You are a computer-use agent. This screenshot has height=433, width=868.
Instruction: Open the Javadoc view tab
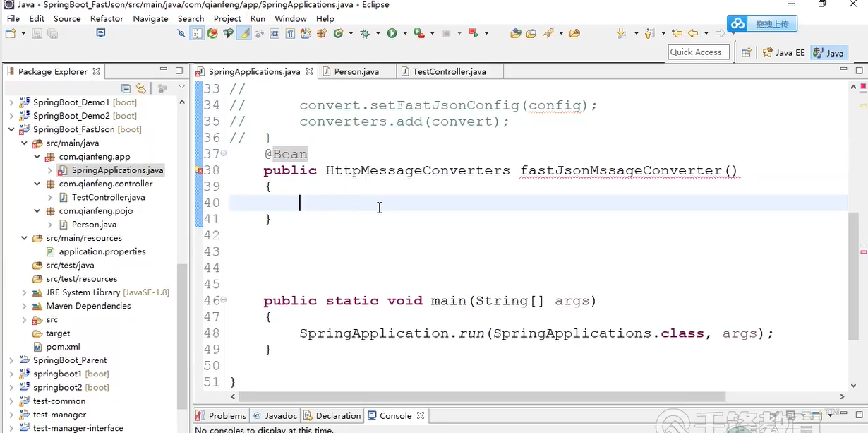coord(275,415)
